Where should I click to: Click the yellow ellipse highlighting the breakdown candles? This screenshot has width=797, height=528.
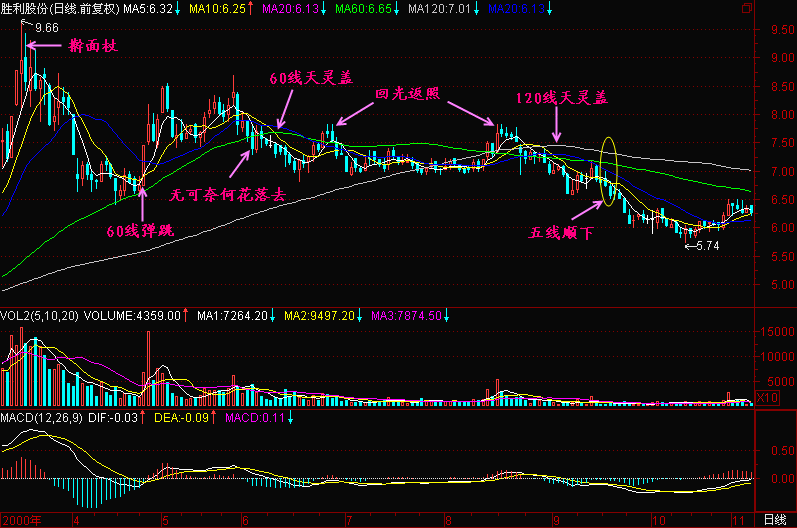[x=608, y=171]
